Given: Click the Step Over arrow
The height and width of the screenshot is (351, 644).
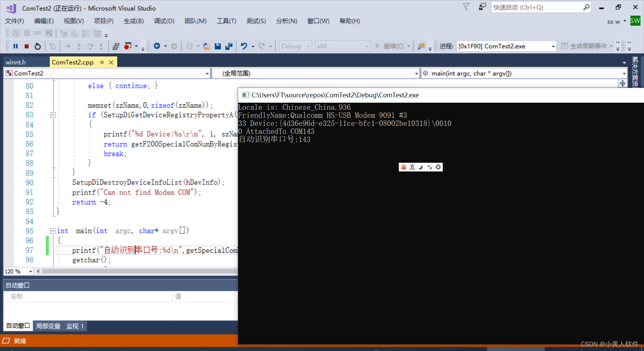Looking at the screenshot, I should (90, 46).
